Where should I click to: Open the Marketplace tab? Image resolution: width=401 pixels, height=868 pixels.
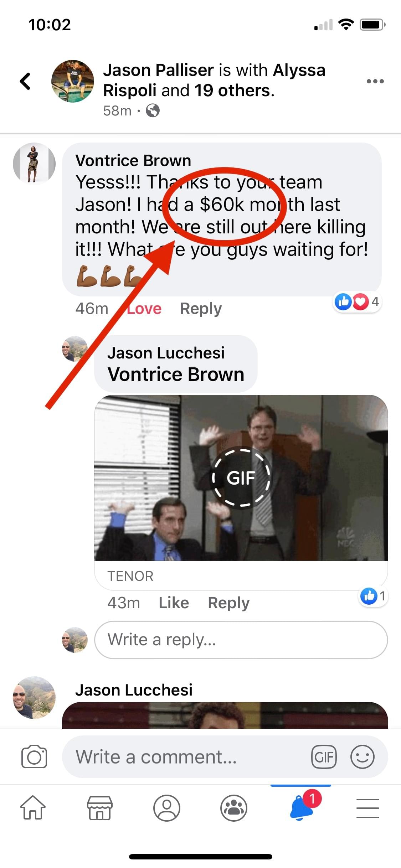pos(100,808)
